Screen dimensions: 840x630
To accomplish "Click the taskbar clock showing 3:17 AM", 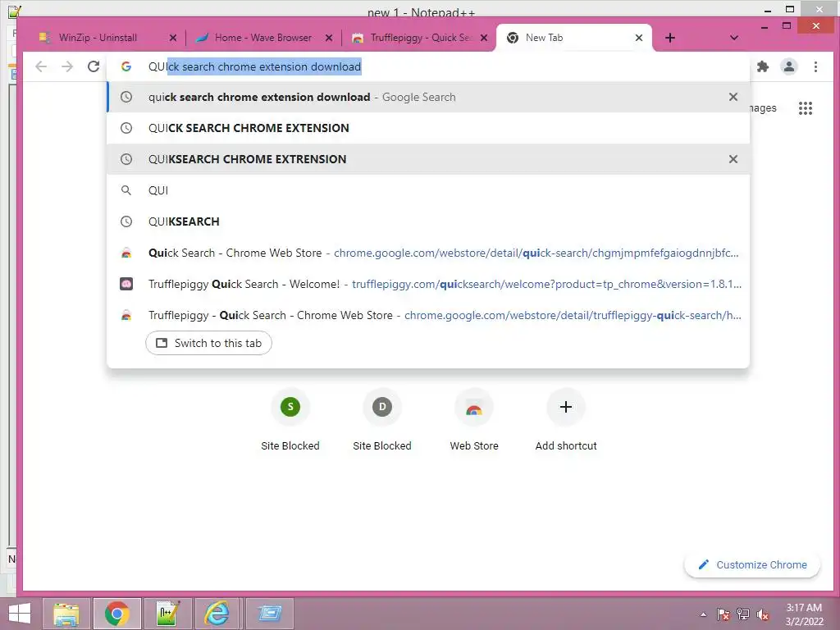I will click(x=804, y=614).
